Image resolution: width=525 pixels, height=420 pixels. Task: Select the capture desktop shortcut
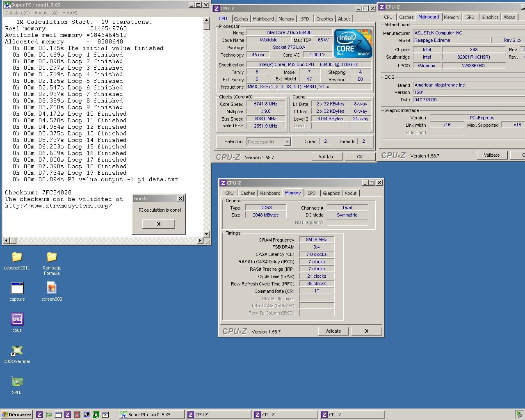coord(17,288)
